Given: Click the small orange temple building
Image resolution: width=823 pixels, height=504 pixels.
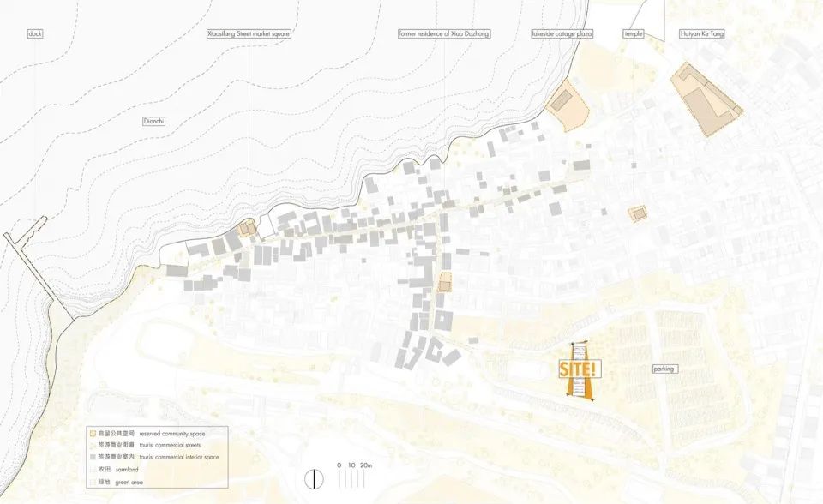Looking at the screenshot, I should 638,213.
